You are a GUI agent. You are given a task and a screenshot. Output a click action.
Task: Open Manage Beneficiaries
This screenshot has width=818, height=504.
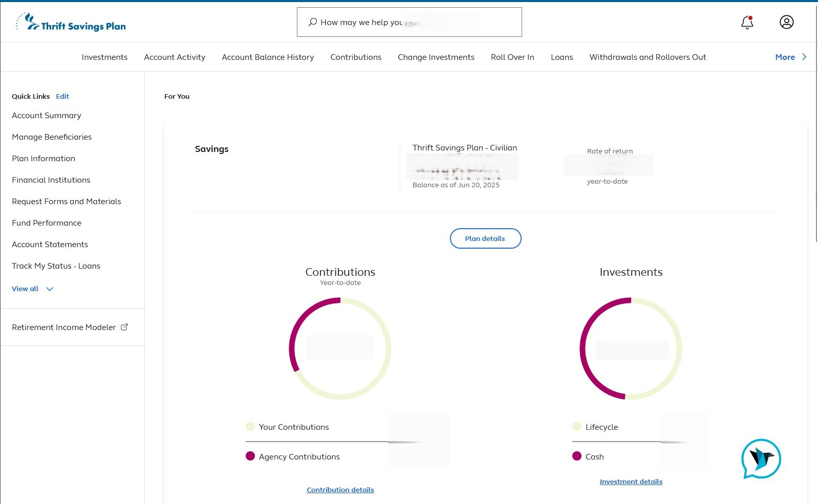point(52,137)
